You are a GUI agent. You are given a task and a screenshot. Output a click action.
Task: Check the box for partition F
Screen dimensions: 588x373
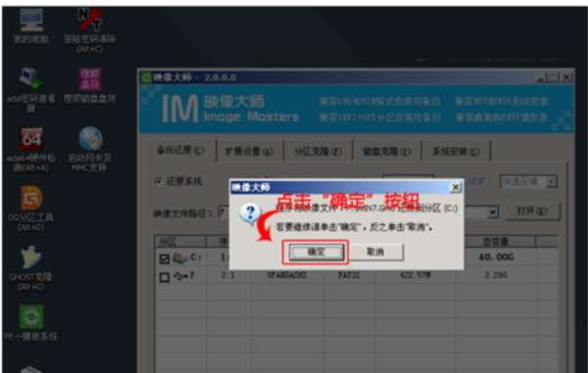[x=165, y=277]
